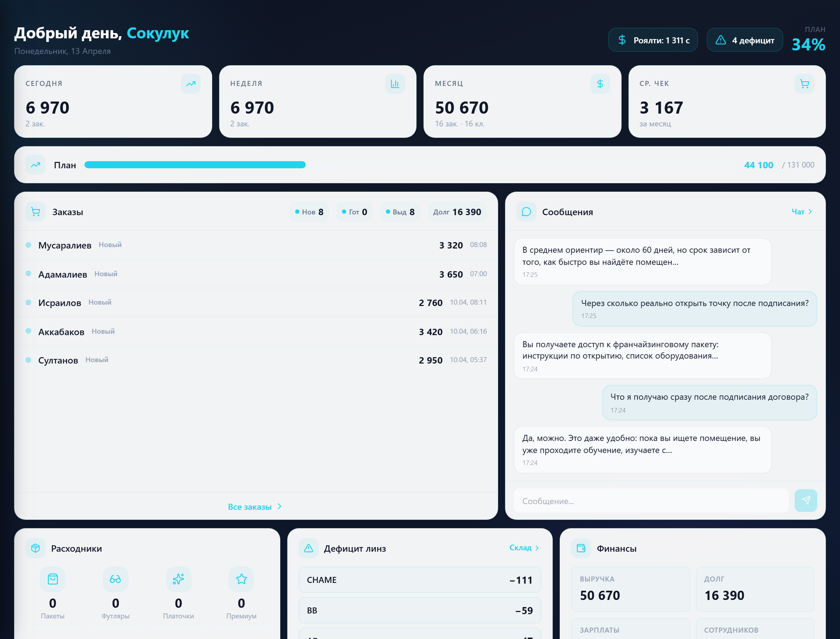Filter orders by Выд 8 status
Image resolution: width=840 pixels, height=639 pixels.
point(400,212)
